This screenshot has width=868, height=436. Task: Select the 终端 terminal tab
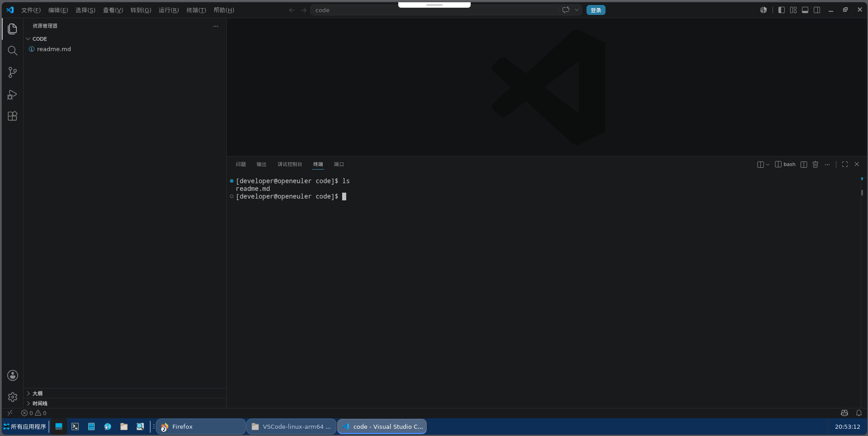click(318, 164)
